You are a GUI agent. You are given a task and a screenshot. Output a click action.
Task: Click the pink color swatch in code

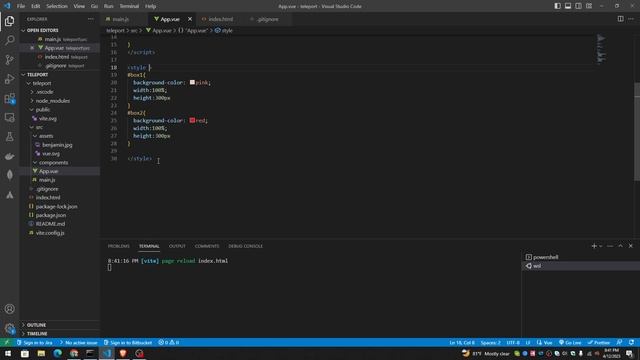pos(192,82)
